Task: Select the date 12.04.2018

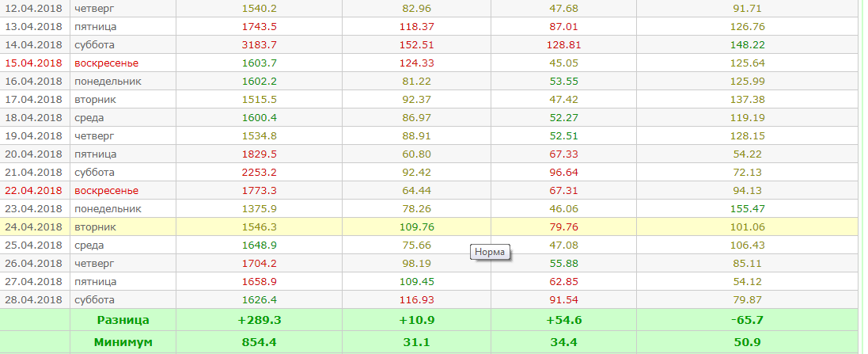Action: 34,8
